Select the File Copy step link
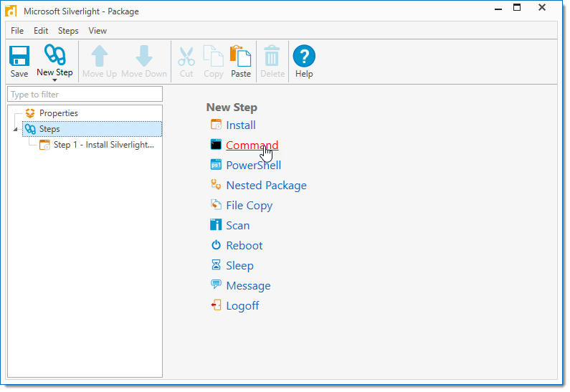The image size is (570, 392). 249,205
